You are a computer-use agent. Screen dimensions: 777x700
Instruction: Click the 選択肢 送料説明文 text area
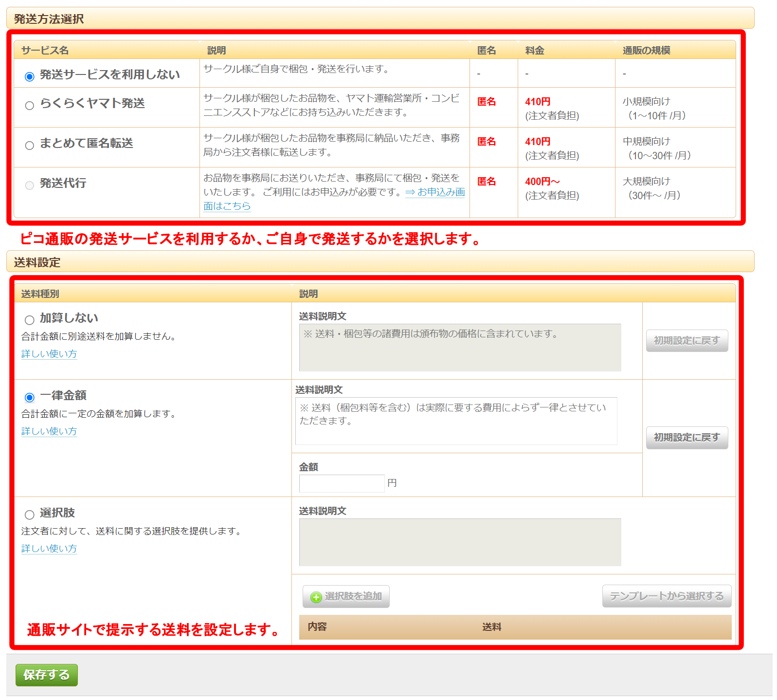(460, 542)
